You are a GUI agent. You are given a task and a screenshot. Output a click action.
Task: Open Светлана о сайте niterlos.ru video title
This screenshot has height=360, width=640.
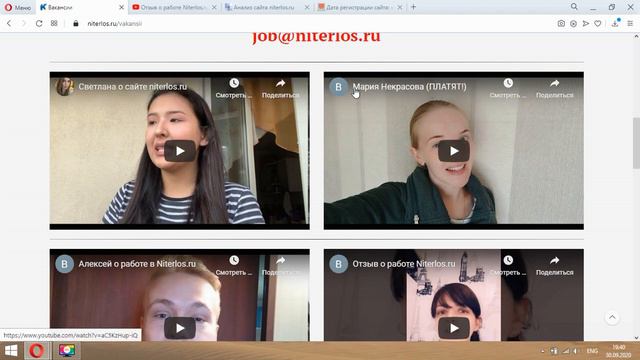(x=133, y=87)
